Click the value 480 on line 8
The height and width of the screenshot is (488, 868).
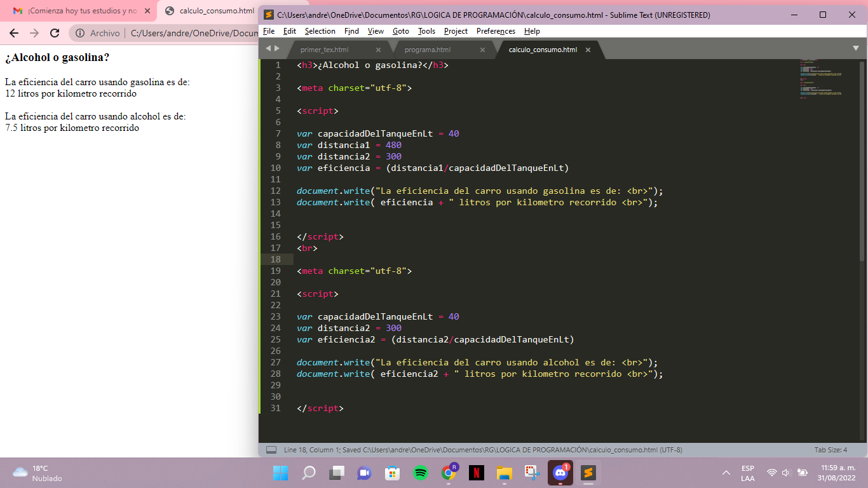pyautogui.click(x=393, y=145)
